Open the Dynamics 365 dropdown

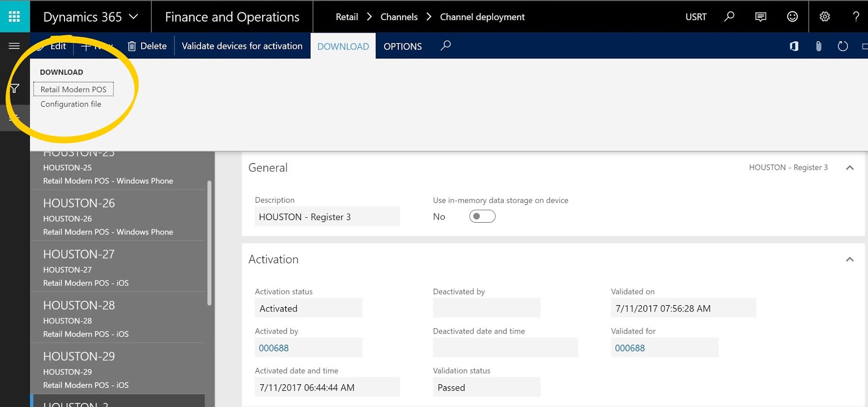click(x=91, y=17)
